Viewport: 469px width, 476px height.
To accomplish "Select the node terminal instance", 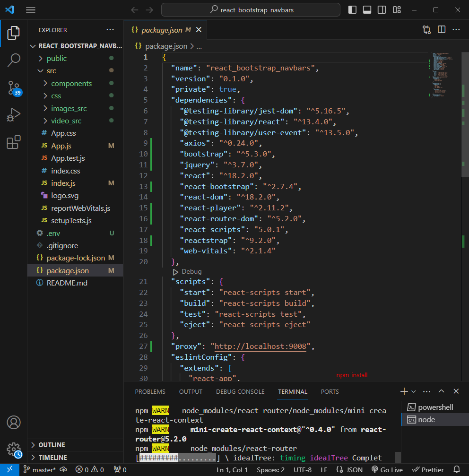I will pyautogui.click(x=435, y=420).
